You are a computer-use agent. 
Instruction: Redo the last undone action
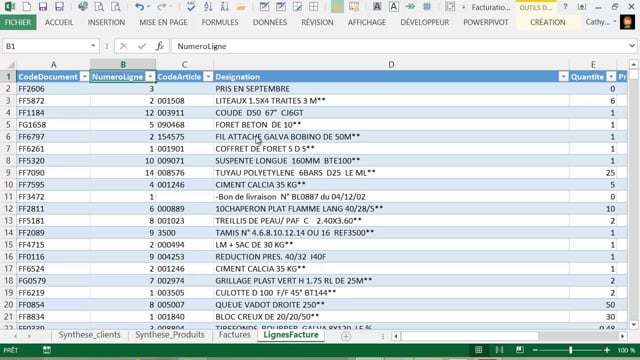point(162,7)
